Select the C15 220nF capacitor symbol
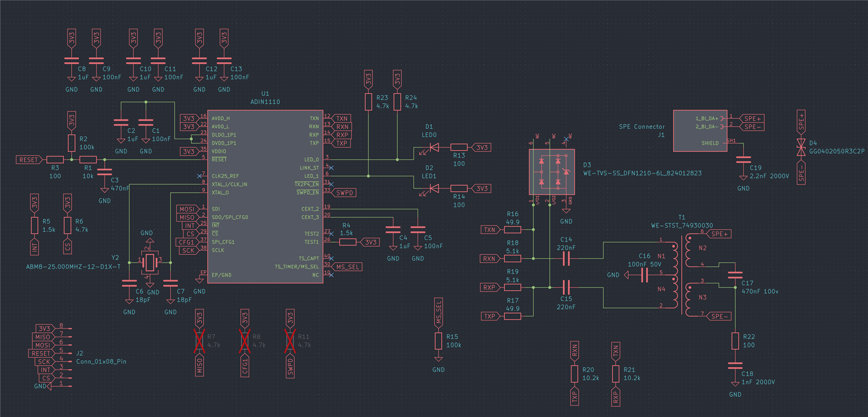Screen dimensions: 868x417 [x=566, y=287]
